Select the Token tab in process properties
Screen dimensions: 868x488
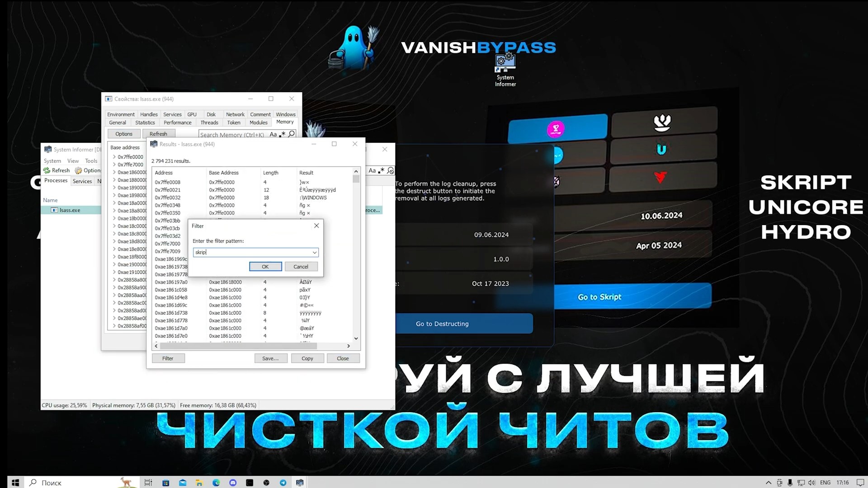click(x=233, y=122)
